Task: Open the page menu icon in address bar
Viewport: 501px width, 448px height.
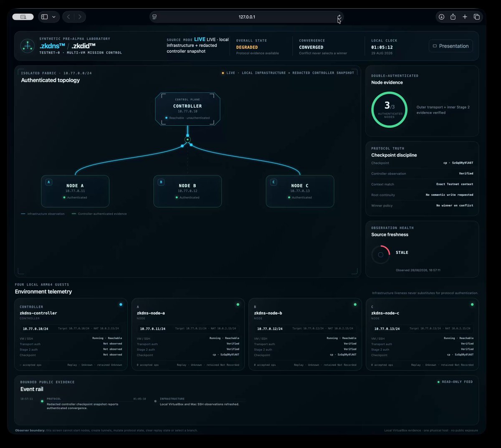Action: point(154,17)
